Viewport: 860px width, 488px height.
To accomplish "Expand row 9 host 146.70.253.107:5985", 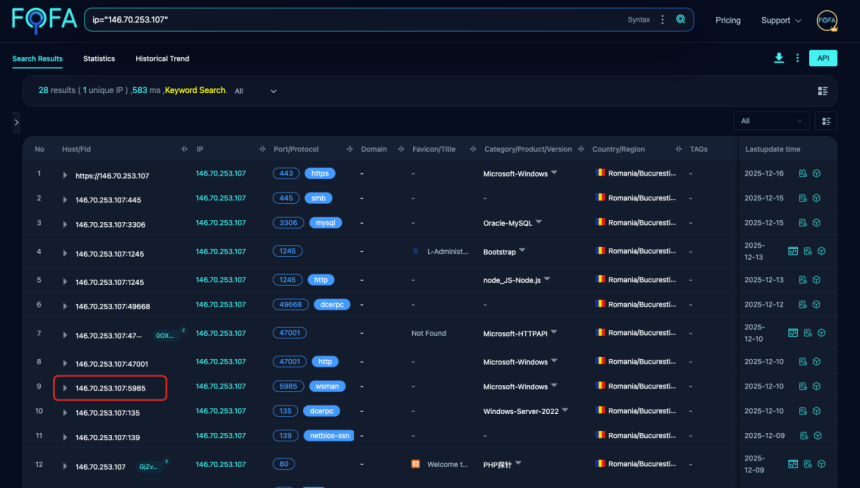I will pos(65,387).
